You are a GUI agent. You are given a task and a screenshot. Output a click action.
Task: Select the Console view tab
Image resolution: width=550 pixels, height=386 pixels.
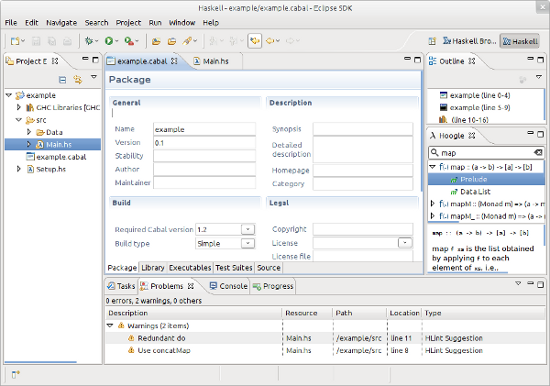tap(228, 286)
